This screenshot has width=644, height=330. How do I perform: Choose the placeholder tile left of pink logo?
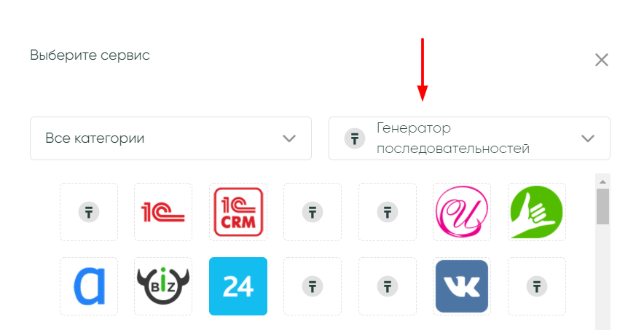pyautogui.click(x=388, y=212)
